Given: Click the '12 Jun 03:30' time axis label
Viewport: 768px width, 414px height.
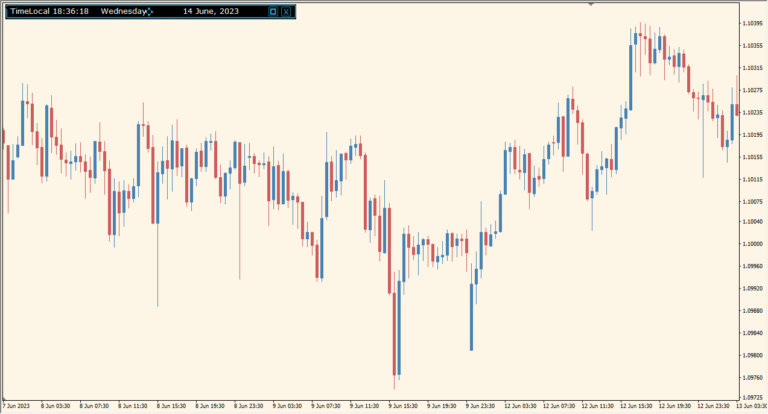Looking at the screenshot, I should pyautogui.click(x=520, y=406).
